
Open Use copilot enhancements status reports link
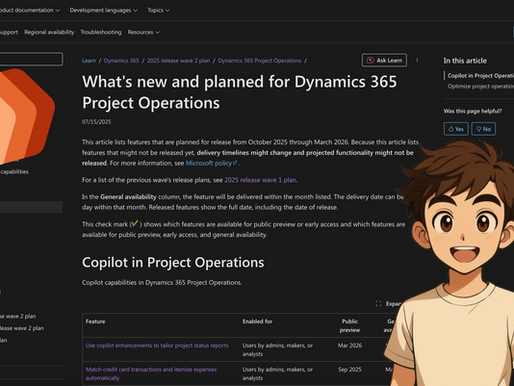[x=157, y=346]
